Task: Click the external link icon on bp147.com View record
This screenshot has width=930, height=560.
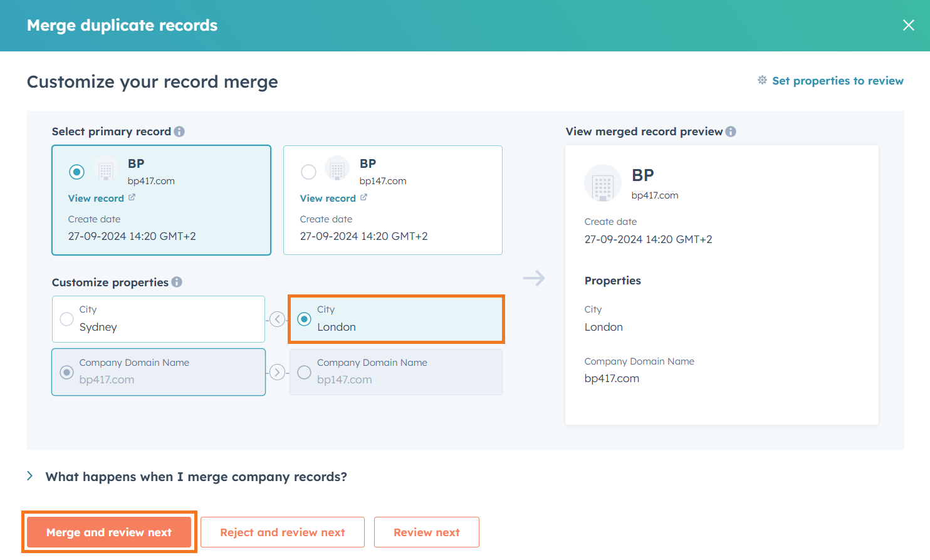Action: coord(363,197)
